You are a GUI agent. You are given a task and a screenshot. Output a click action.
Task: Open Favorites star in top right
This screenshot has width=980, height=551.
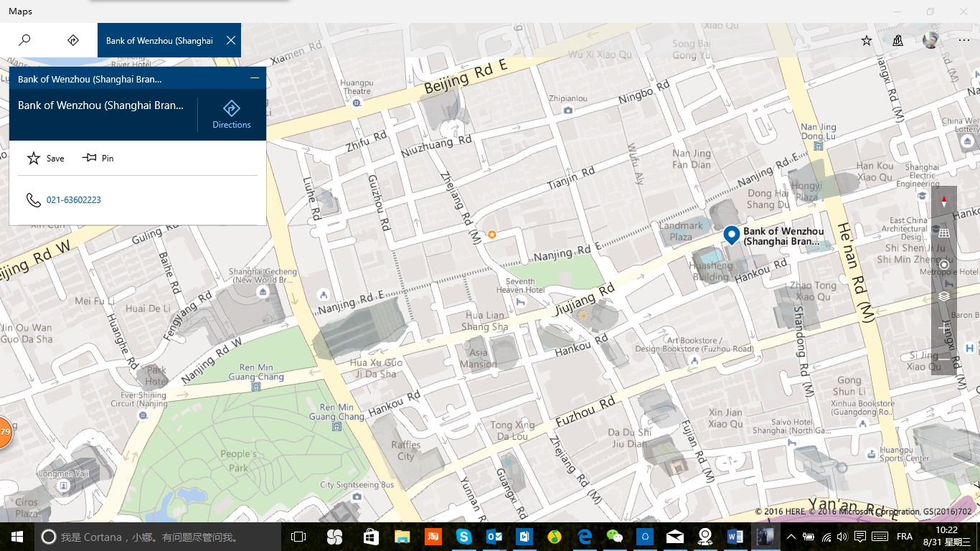867,40
